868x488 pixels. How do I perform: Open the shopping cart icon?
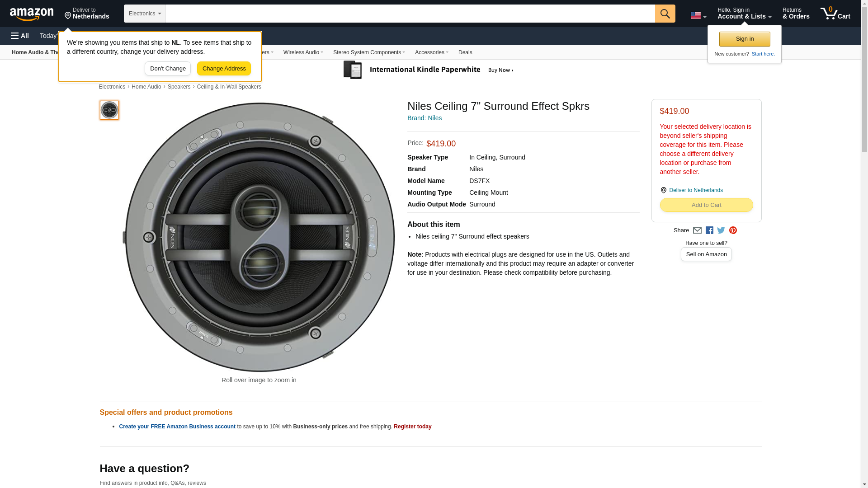[835, 14]
